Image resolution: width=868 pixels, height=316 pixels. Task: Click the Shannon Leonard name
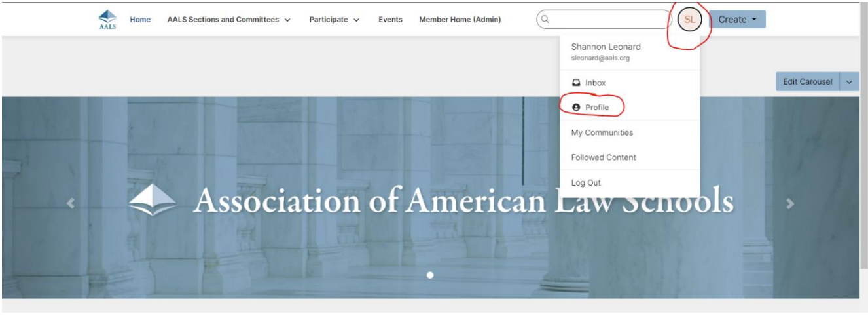tap(606, 47)
